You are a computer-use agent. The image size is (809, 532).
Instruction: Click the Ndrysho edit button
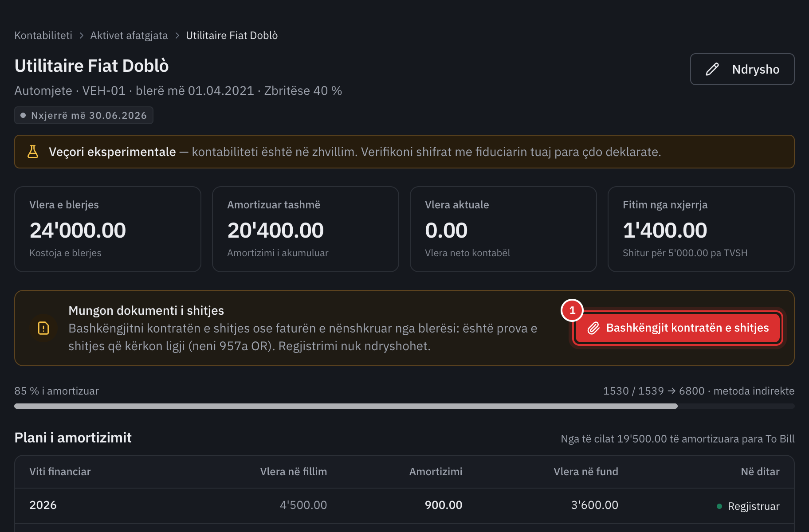[x=742, y=69]
